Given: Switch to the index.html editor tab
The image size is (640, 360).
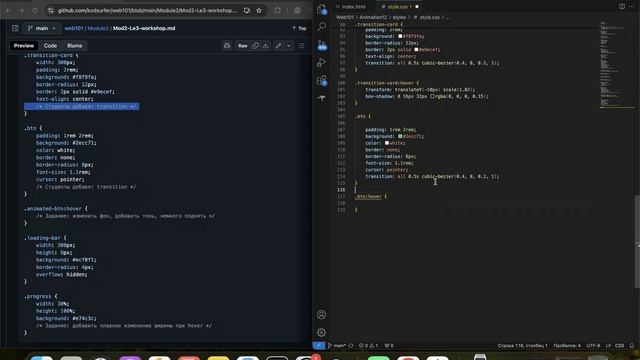Looking at the screenshot, I should click(x=351, y=7).
